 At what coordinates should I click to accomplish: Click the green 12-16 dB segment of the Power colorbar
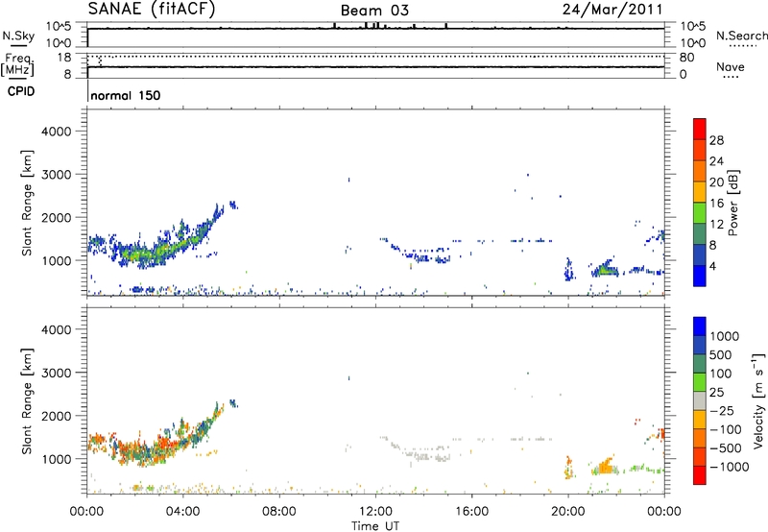700,212
